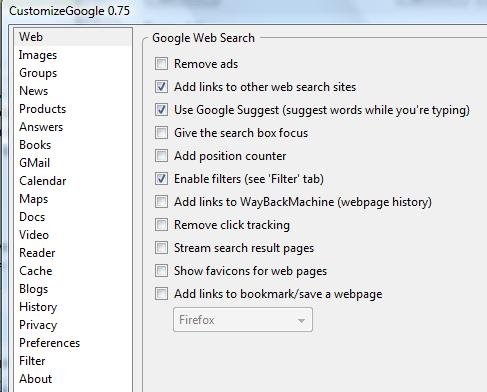Open the Answers category
487x392 pixels.
pyautogui.click(x=73, y=127)
